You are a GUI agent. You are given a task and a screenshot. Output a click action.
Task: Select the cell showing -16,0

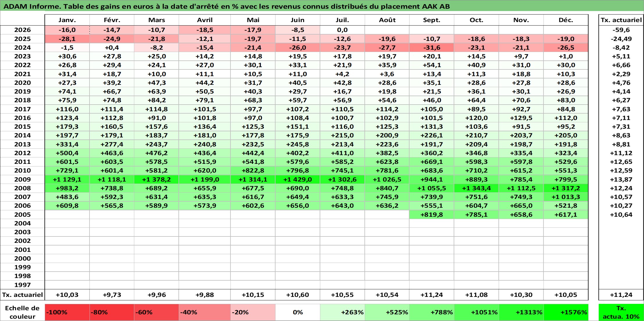(x=67, y=30)
